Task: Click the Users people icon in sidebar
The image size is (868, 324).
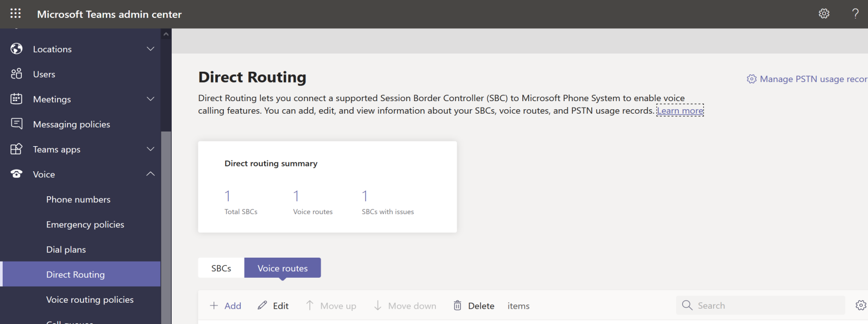Action: point(16,74)
